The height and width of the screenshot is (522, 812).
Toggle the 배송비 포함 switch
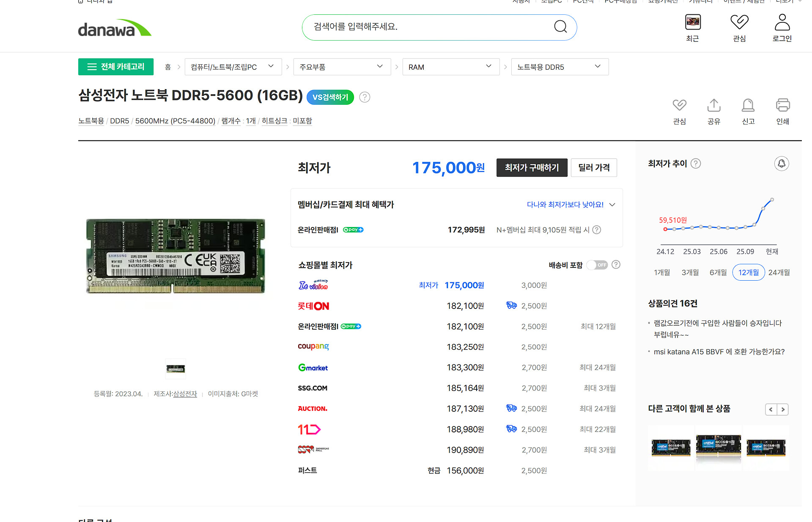(598, 265)
